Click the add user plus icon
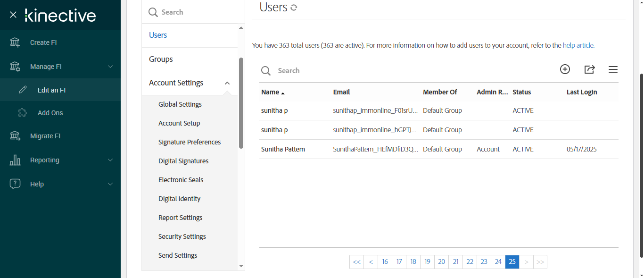Screen dimensions: 644x278 pyautogui.click(x=565, y=69)
